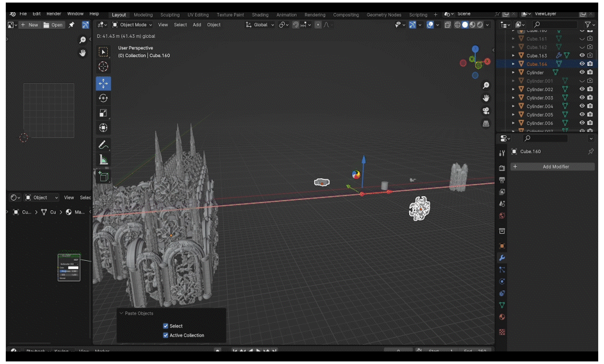The height and width of the screenshot is (364, 604).
Task: Open the viewport shading options dropdown
Action: point(488,24)
